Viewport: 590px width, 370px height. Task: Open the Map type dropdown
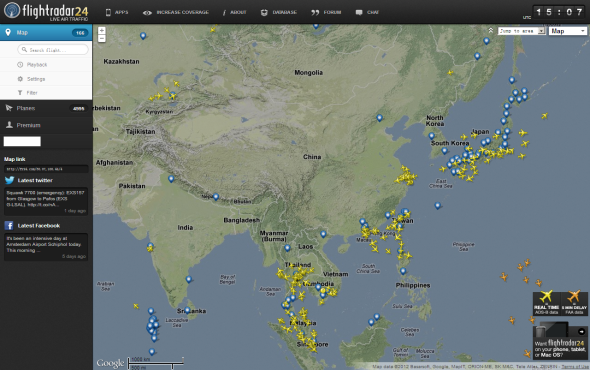tap(568, 31)
